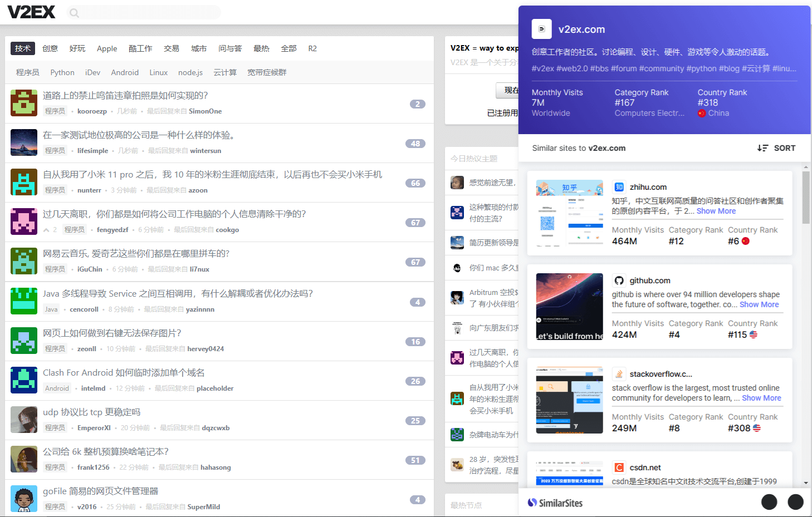The width and height of the screenshot is (812, 517).
Task: Expand stackoverflow description with Show More
Action: coord(761,398)
